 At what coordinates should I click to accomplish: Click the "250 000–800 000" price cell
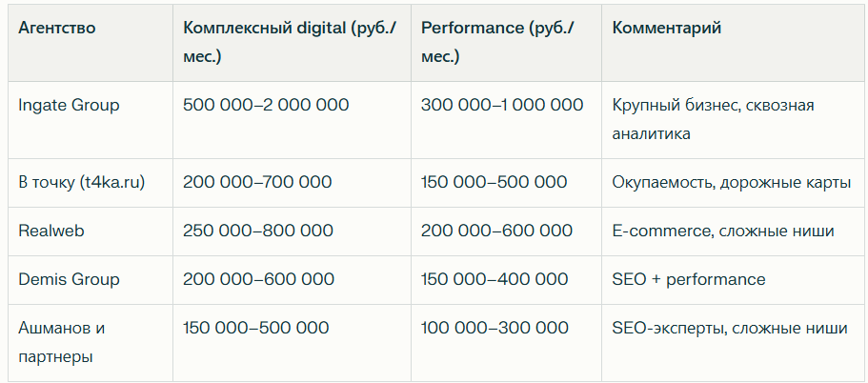(x=258, y=231)
